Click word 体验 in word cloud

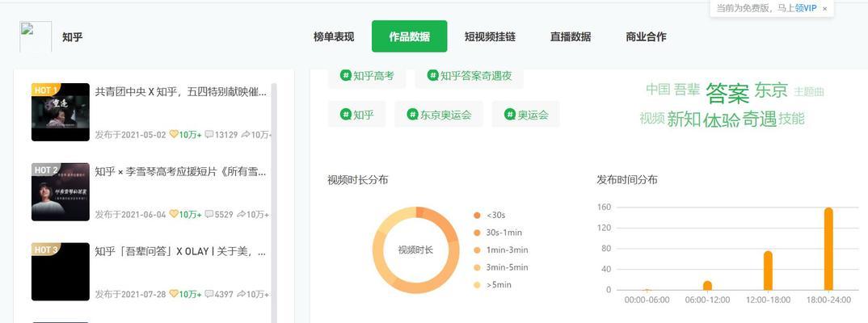(x=721, y=120)
